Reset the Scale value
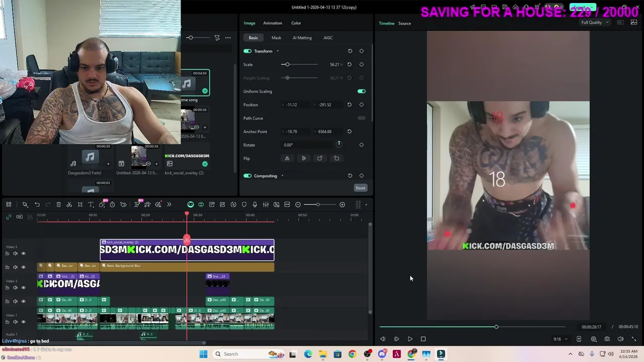The width and height of the screenshot is (644, 362). click(x=350, y=64)
